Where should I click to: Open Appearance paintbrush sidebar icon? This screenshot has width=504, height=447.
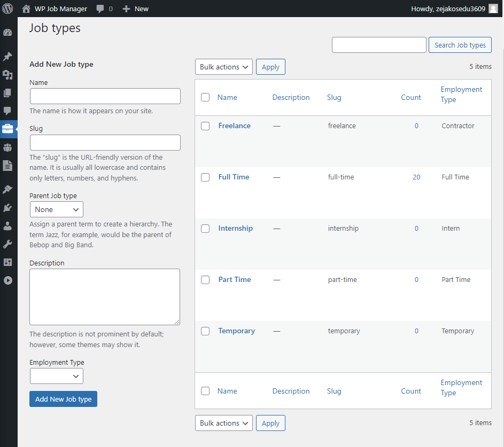click(x=7, y=189)
